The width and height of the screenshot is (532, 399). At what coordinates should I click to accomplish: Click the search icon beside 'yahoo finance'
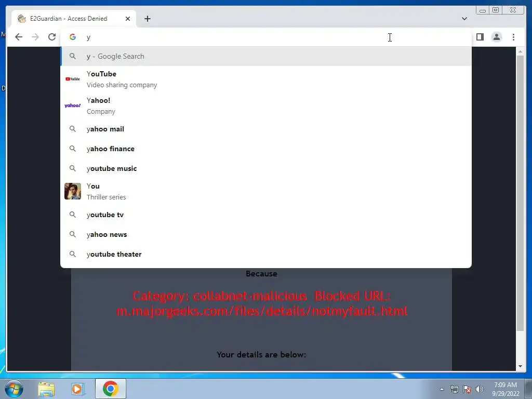tap(73, 149)
